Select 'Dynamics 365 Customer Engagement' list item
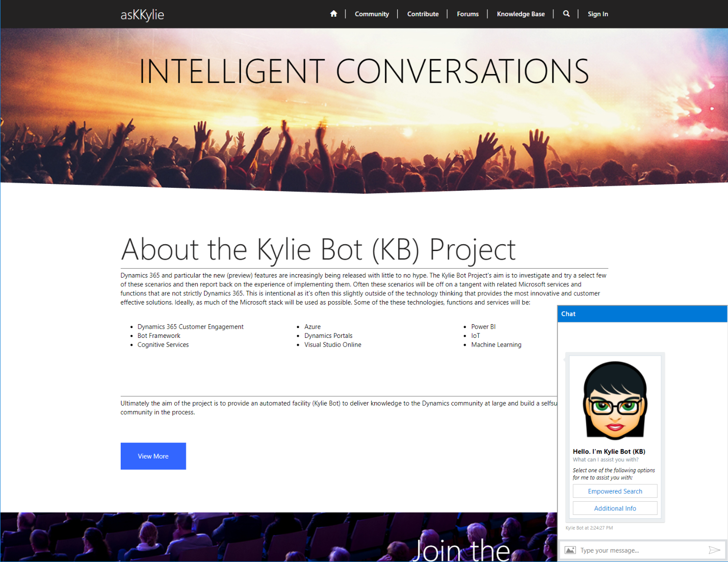 point(190,327)
